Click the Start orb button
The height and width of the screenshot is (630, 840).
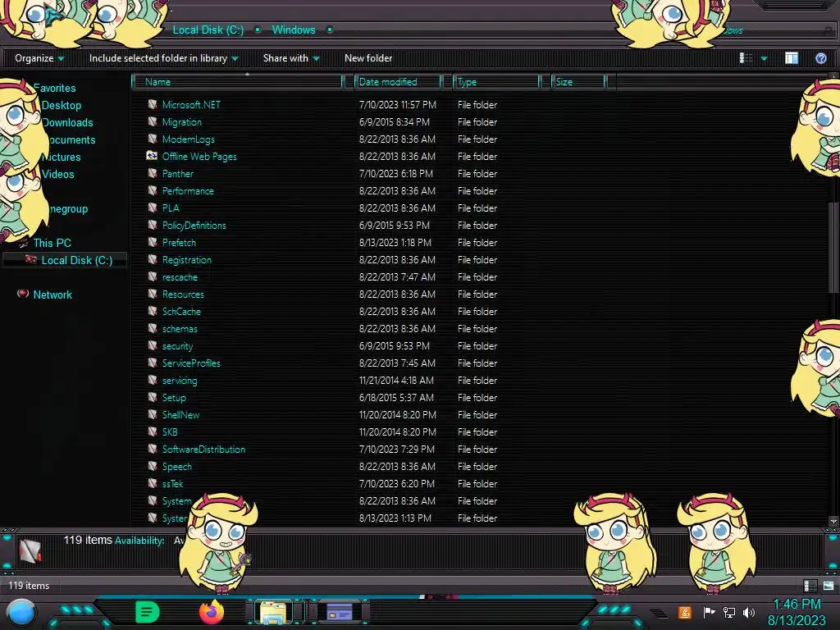[21, 612]
